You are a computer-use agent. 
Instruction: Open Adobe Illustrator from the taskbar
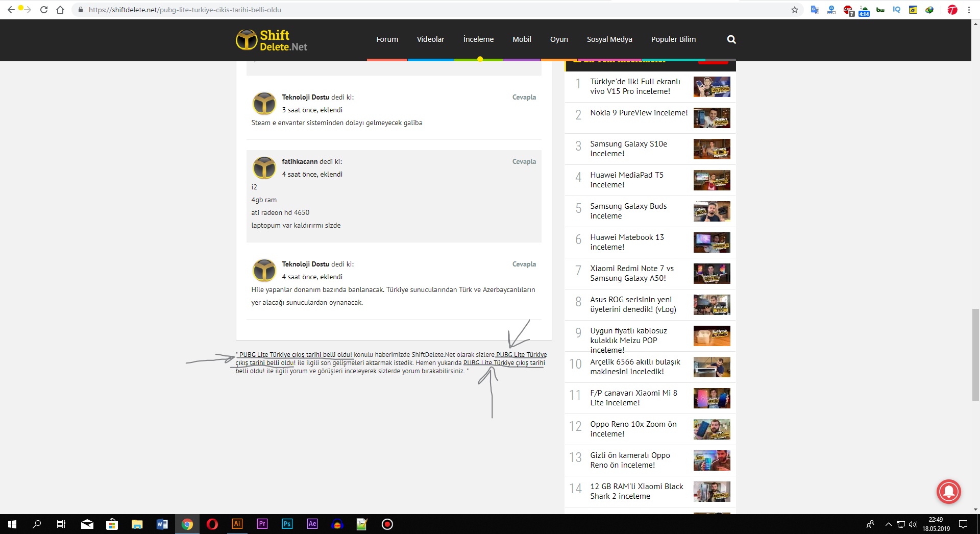[x=237, y=524]
